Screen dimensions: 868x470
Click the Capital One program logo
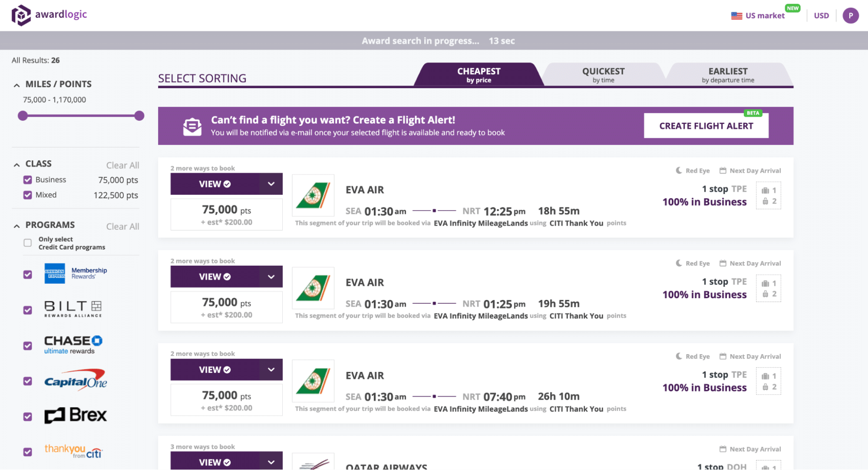76,380
